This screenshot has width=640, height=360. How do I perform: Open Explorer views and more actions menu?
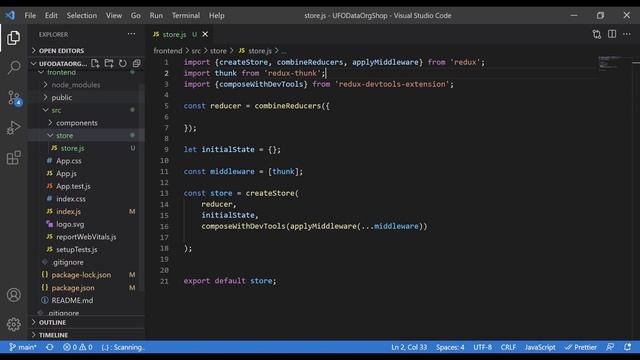point(131,34)
